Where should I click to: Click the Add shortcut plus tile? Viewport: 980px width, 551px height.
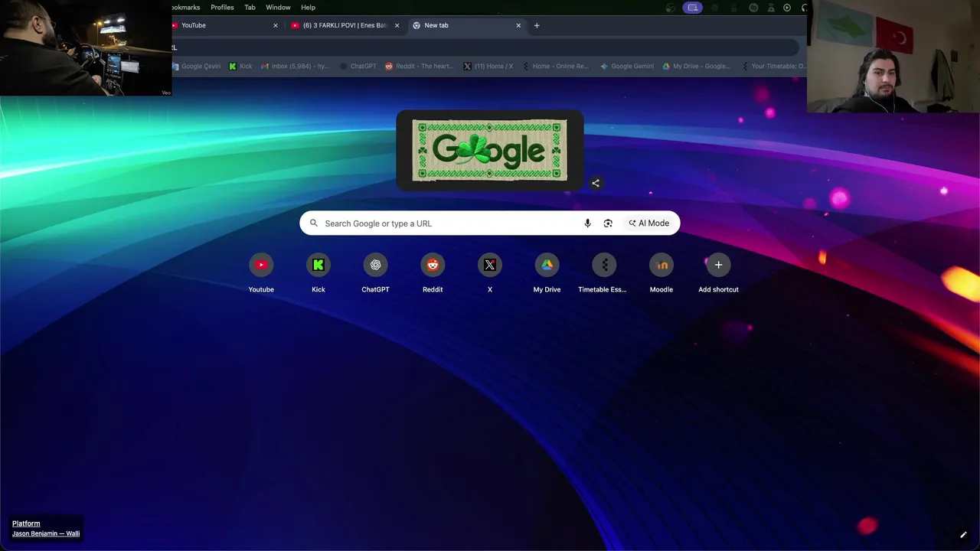tap(718, 274)
